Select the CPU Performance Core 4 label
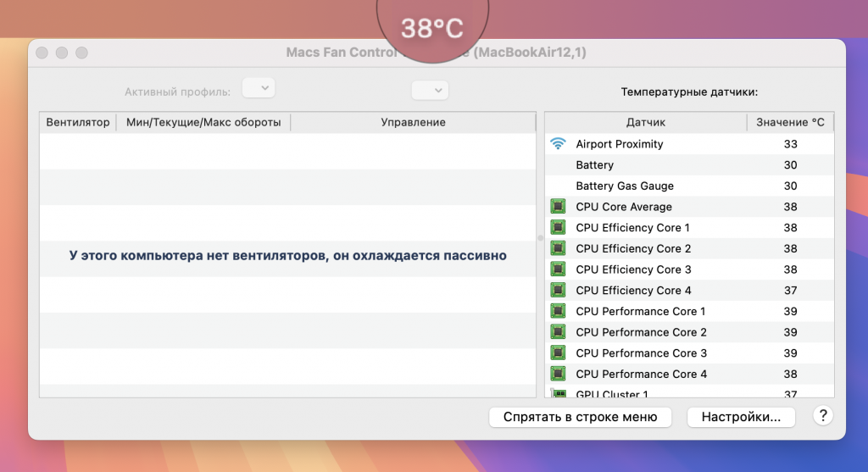The height and width of the screenshot is (472, 868). [x=641, y=375]
